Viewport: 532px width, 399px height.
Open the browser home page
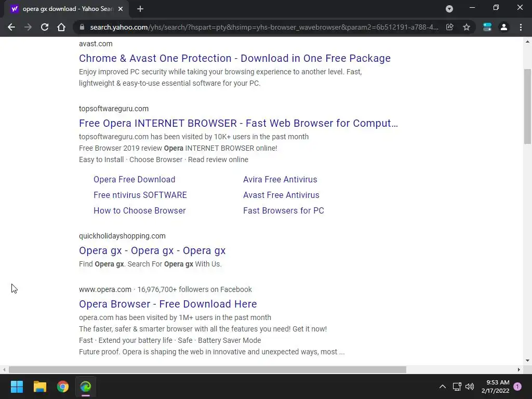click(61, 27)
